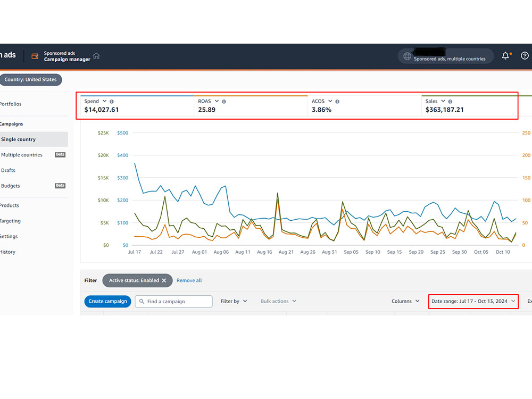Viewport: 532px width, 399px height.
Task: Click the Beta badge next to Budgets
Action: coord(60,186)
